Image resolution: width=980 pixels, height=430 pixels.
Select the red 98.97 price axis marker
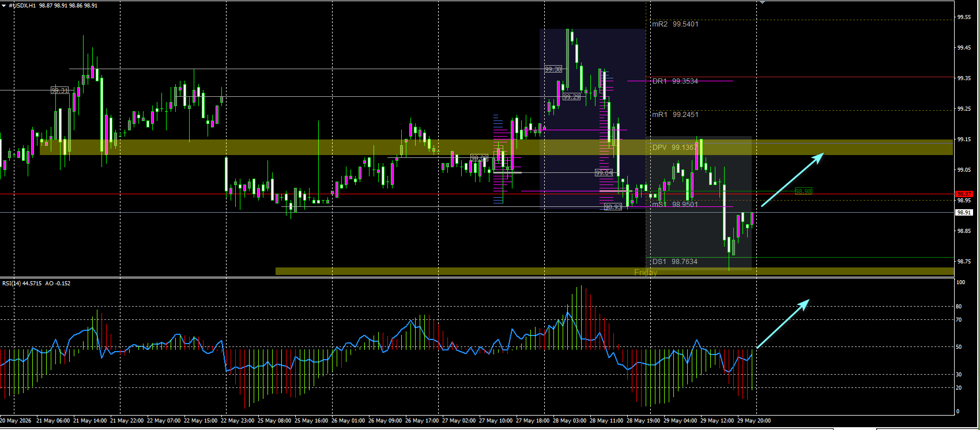click(964, 194)
